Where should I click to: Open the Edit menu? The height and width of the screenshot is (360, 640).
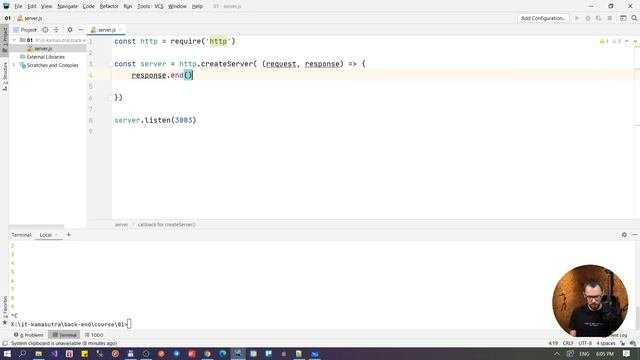[x=32, y=7]
